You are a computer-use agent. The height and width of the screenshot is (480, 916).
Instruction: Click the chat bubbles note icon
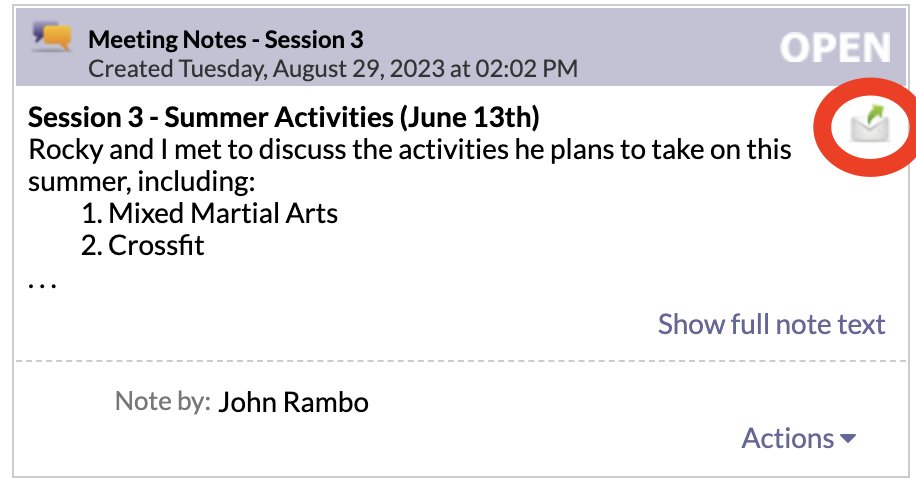click(x=52, y=37)
